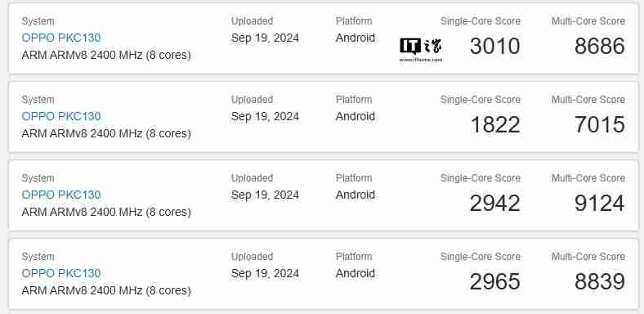Open OPPO PKC130 link in the 3010 result
The height and width of the screenshot is (314, 644).
pyautogui.click(x=61, y=38)
